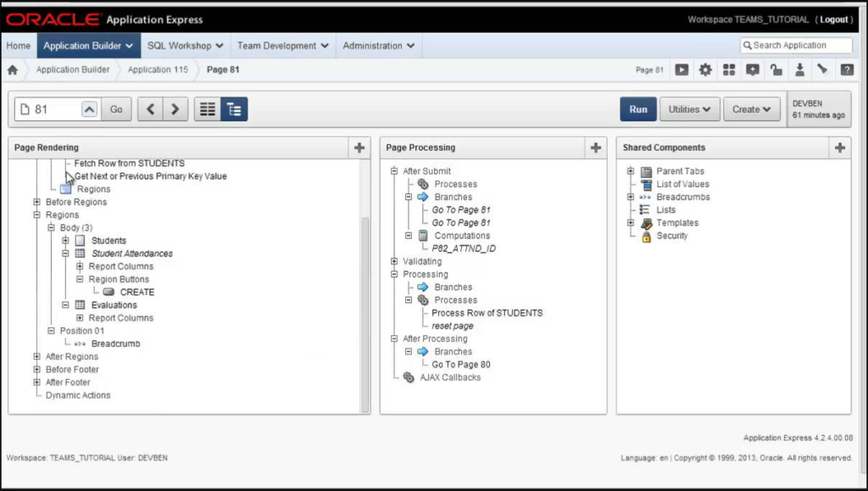Open the Home tab

[19, 46]
